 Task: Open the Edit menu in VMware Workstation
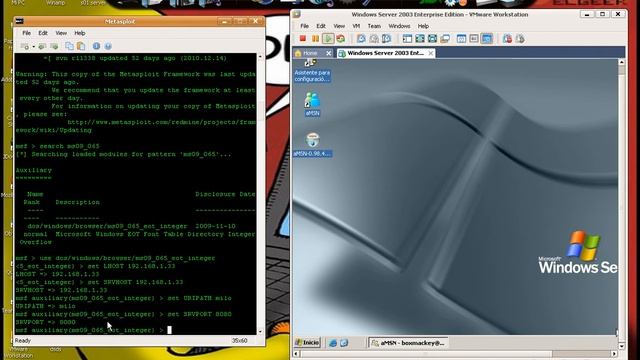click(321, 26)
